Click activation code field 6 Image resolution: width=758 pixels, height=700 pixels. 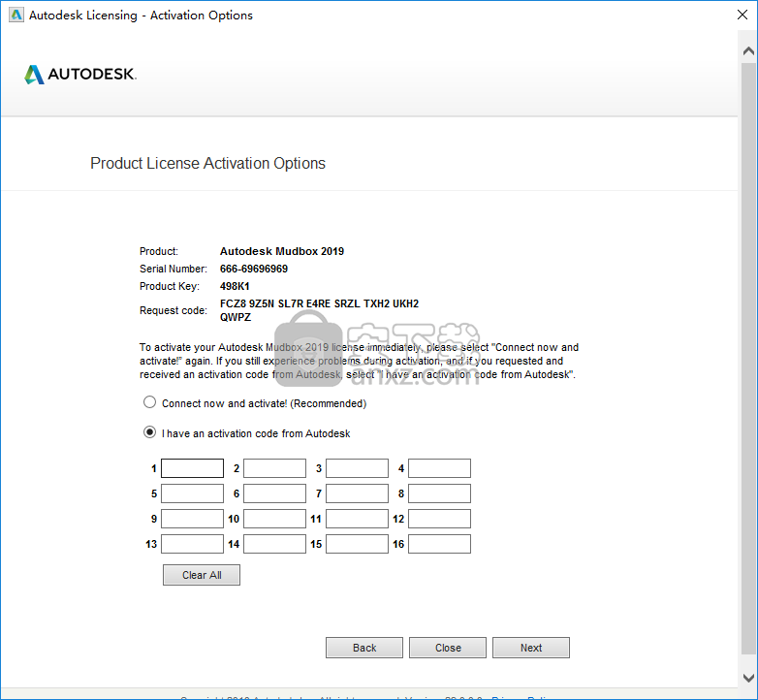click(x=274, y=493)
